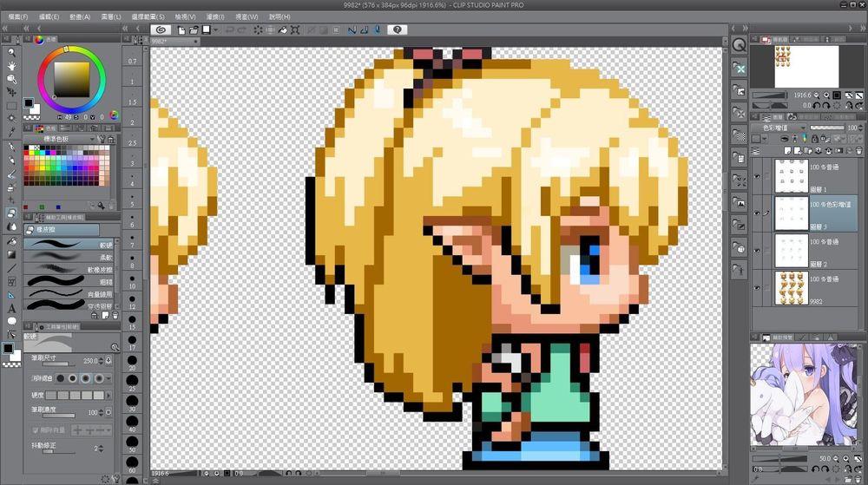Hide the 圖層 1 layer via eye icon
Image resolution: width=868 pixels, height=485 pixels.
pyautogui.click(x=757, y=177)
